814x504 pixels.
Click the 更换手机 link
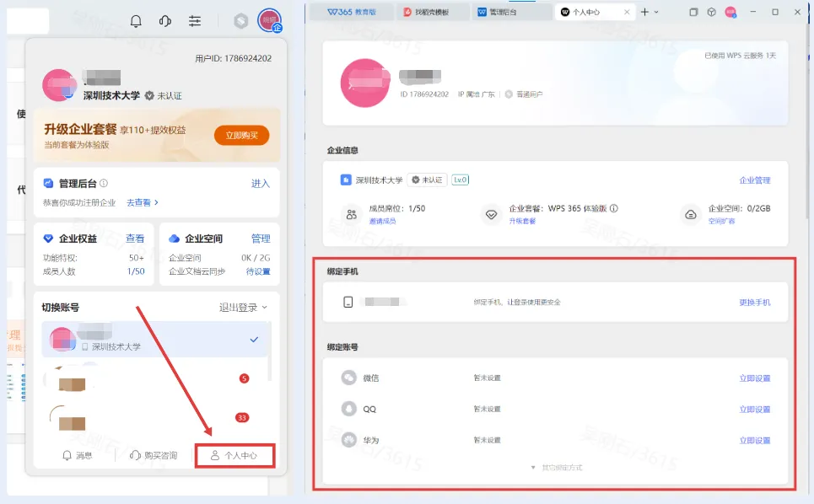[755, 303]
